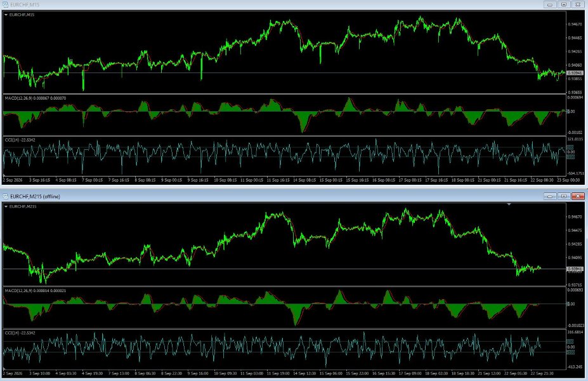
Task: Click the EURCHF,M215 (offline) window title icon
Action: pyautogui.click(x=5, y=196)
